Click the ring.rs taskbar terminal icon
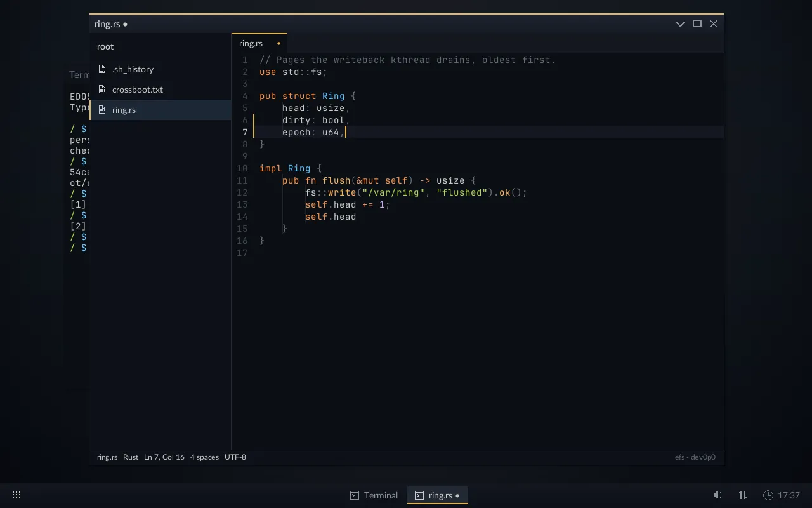This screenshot has height=508, width=812. click(419, 495)
